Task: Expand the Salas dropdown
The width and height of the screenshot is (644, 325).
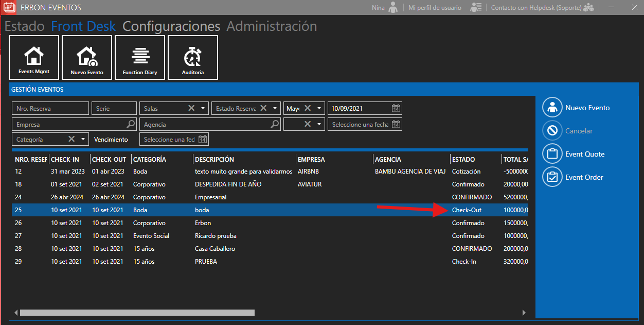Action: point(203,109)
